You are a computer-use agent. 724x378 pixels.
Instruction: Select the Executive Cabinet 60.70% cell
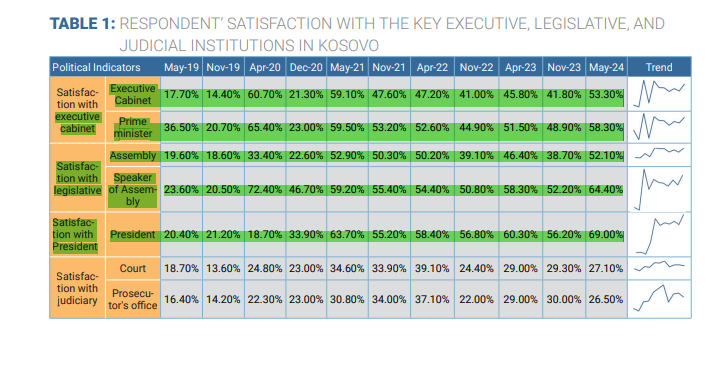[x=265, y=95]
